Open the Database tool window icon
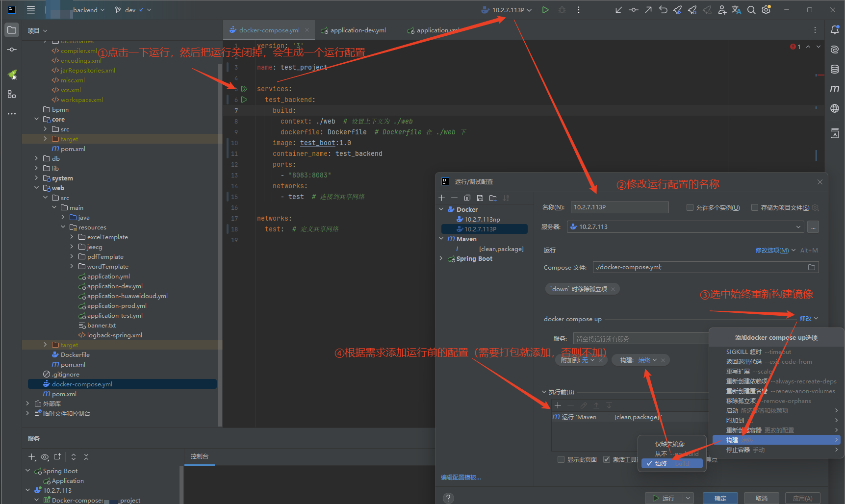This screenshot has height=504, width=845. 834,69
